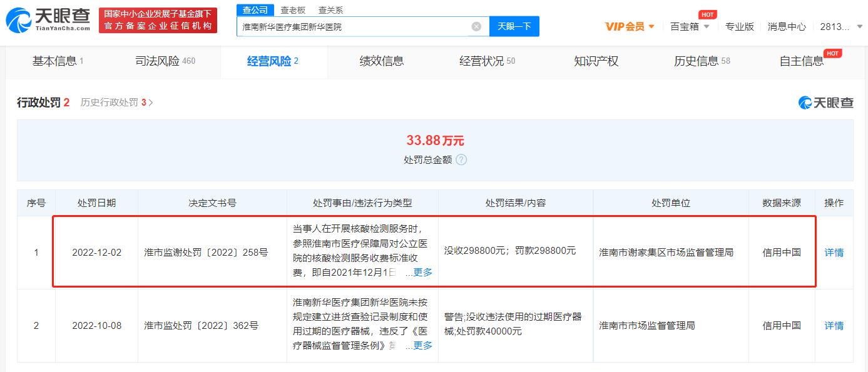Click the date cell 2022-10-08

click(x=96, y=326)
